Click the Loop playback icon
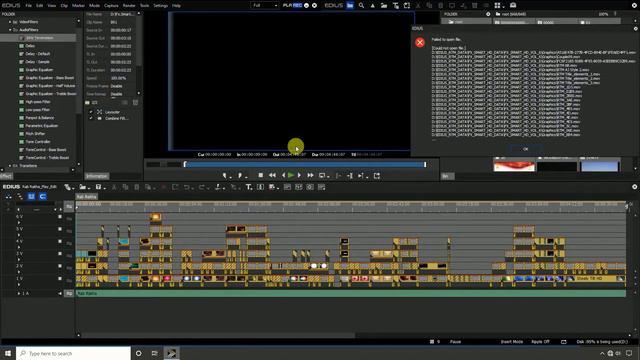This screenshot has height=360, width=640. click(x=322, y=176)
